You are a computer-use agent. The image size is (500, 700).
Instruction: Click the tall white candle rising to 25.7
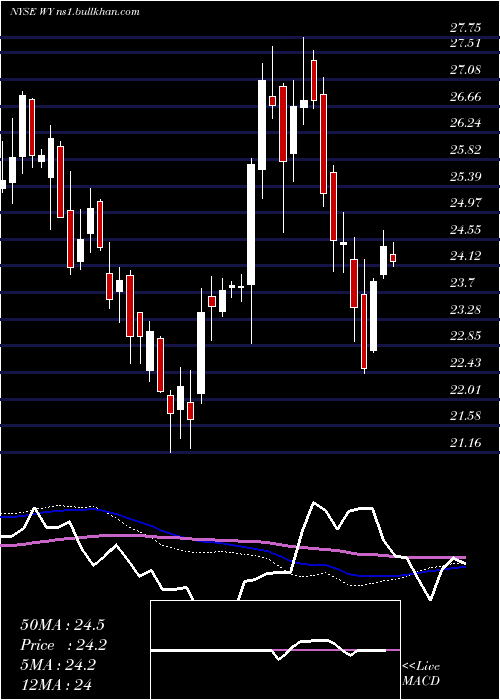tap(251, 225)
